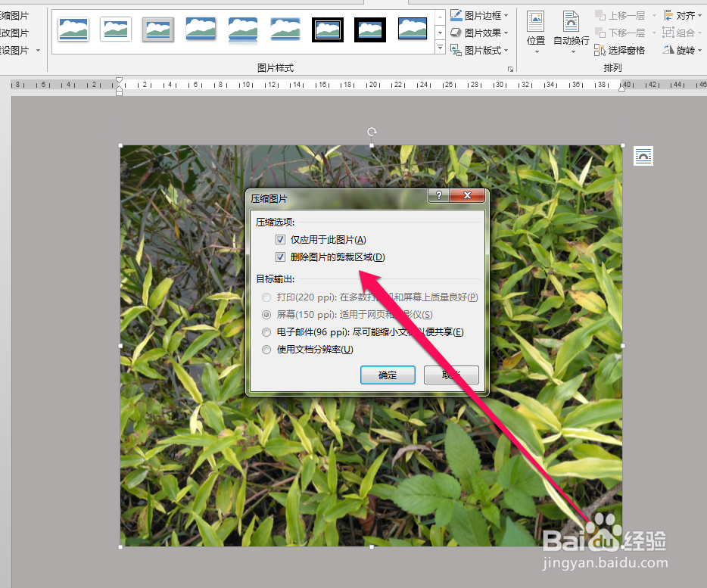Screen dimensions: 707x588
Task: Click the compress pictures ribbon command
Action: pyautogui.click(x=14, y=16)
